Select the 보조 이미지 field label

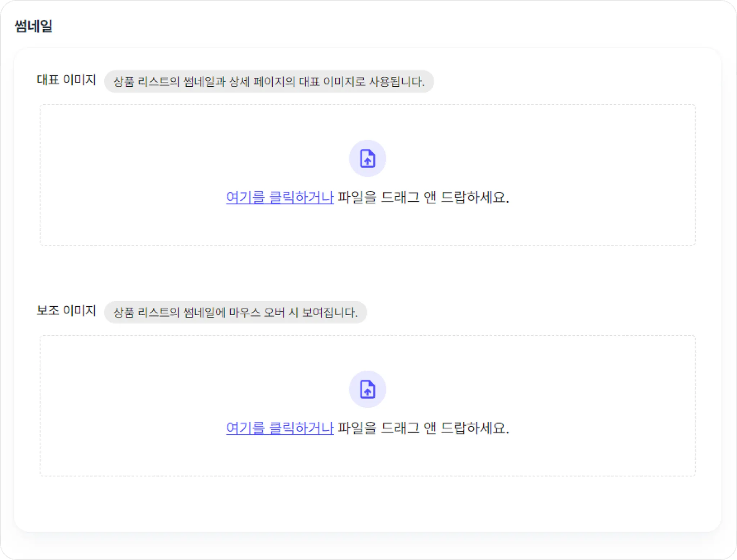(x=67, y=310)
